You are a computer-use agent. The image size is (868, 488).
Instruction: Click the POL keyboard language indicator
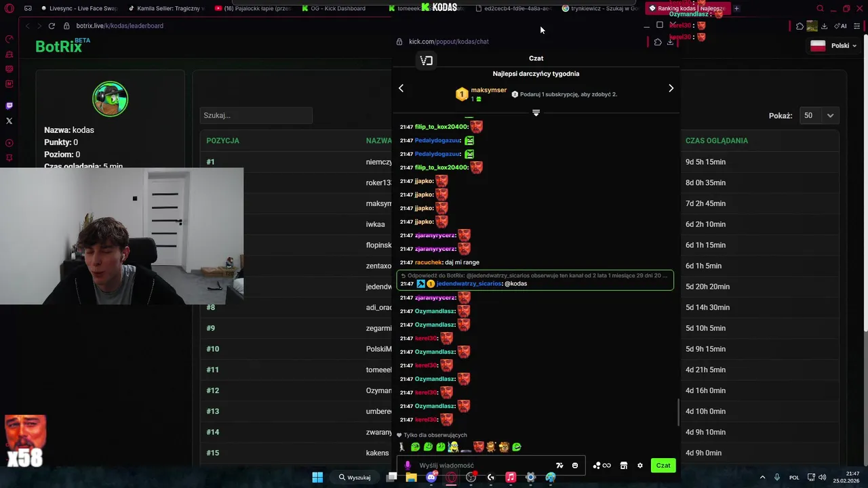coord(794,477)
